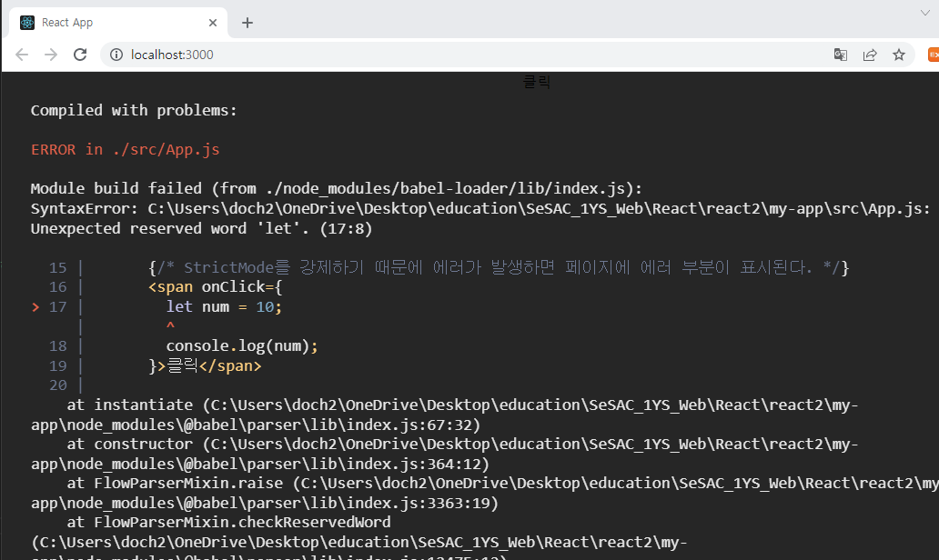The width and height of the screenshot is (939, 560).
Task: Click 'index.js:3363:19)' path text
Action: point(422,503)
